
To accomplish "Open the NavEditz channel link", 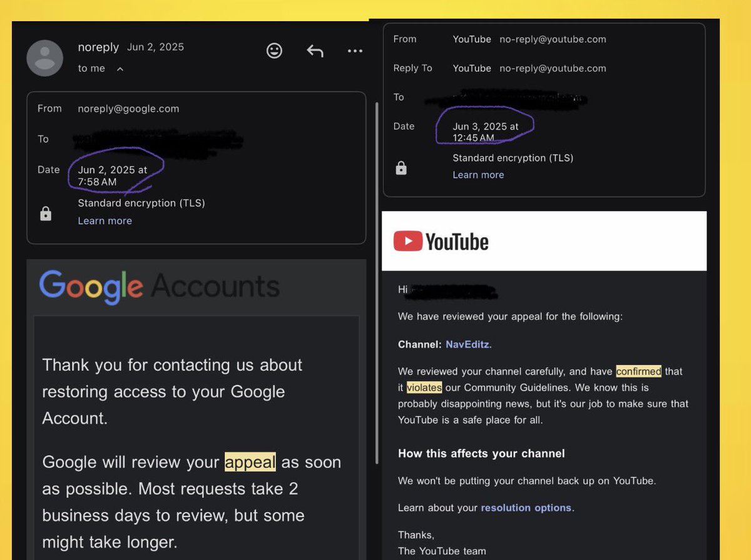I will coord(469,344).
